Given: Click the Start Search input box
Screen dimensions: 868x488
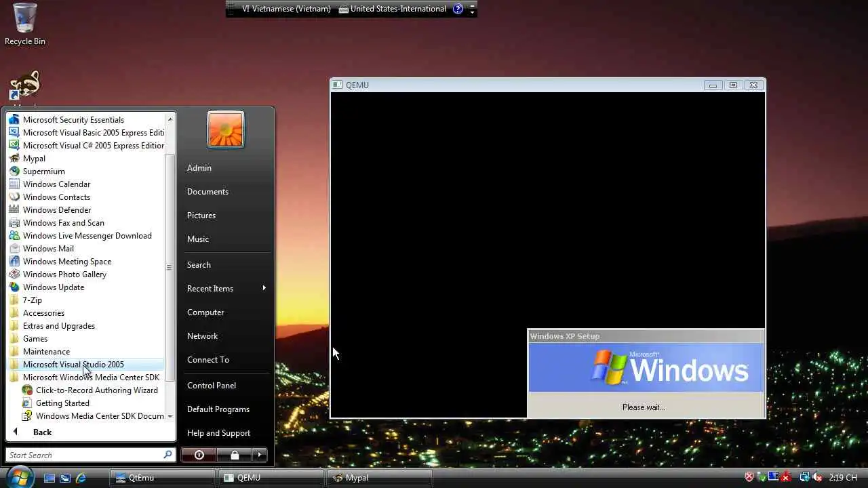Looking at the screenshot, I should tap(90, 455).
